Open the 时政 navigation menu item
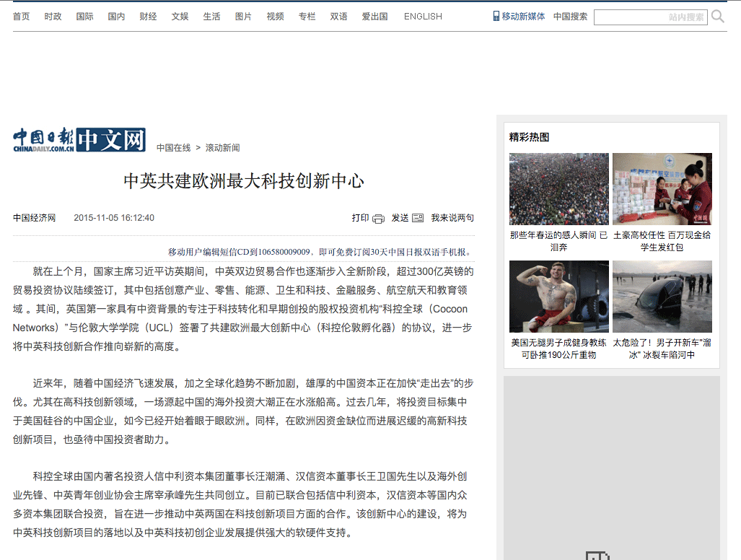Image resolution: width=741 pixels, height=560 pixels. tap(53, 17)
